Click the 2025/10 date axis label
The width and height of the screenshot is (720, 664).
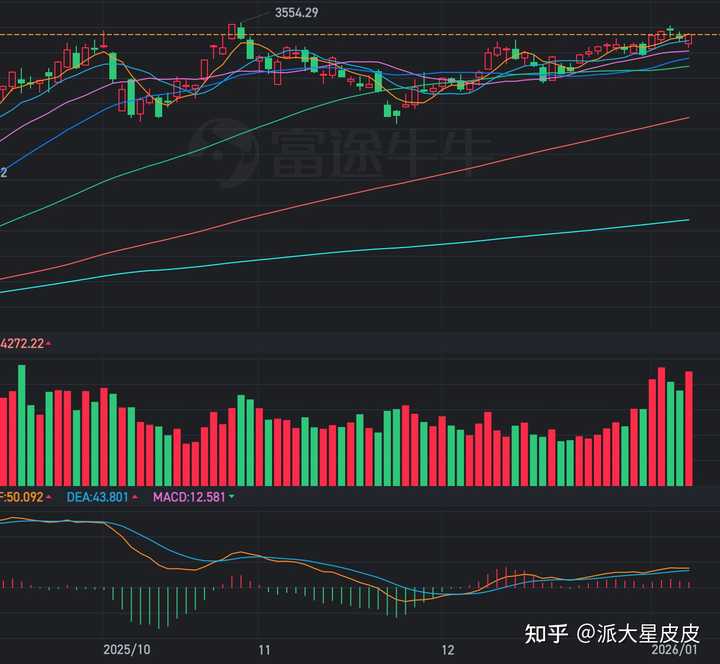point(126,649)
